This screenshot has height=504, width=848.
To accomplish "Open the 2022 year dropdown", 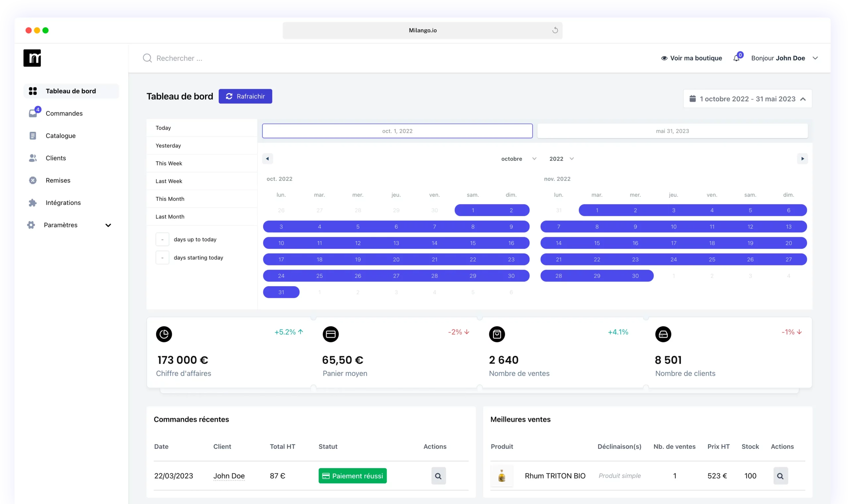I will pyautogui.click(x=561, y=159).
